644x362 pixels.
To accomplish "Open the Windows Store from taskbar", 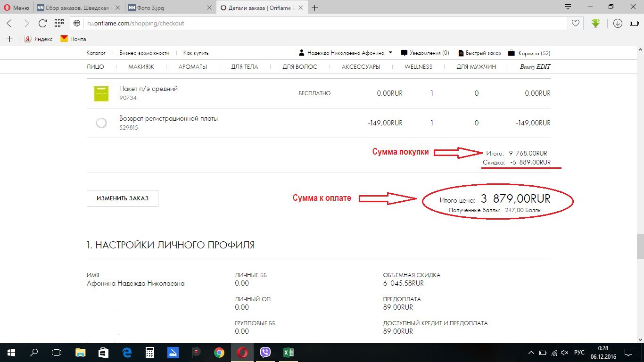I will pos(103,352).
